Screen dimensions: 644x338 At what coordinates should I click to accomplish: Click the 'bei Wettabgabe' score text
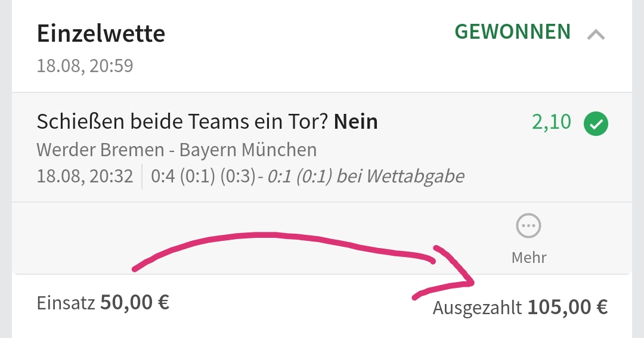365,176
